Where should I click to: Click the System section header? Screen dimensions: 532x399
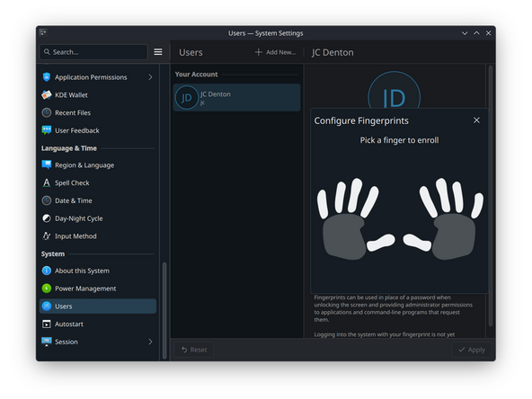[x=53, y=253]
